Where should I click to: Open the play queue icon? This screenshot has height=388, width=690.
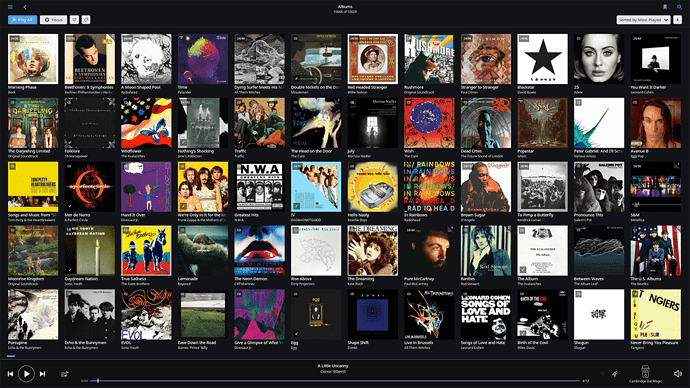[64, 374]
